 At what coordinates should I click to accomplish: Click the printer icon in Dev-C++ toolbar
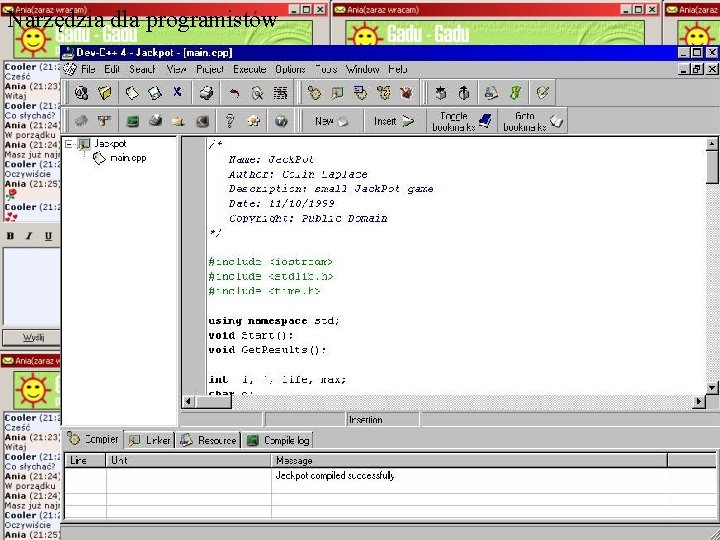coord(206,93)
